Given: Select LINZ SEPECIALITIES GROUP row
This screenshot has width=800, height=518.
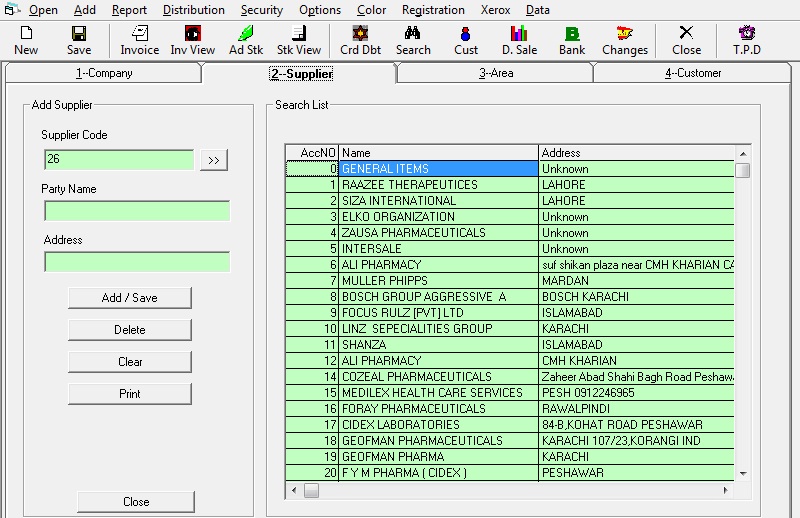Looking at the screenshot, I should click(x=510, y=329).
